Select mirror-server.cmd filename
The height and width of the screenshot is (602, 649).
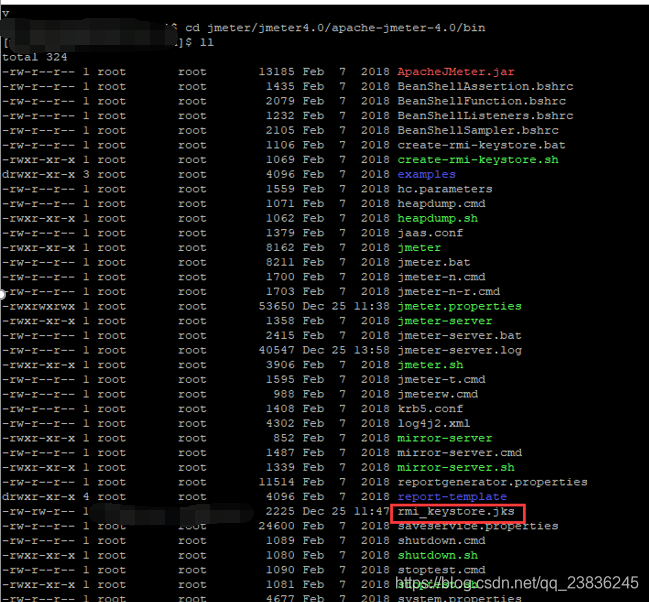click(x=459, y=453)
